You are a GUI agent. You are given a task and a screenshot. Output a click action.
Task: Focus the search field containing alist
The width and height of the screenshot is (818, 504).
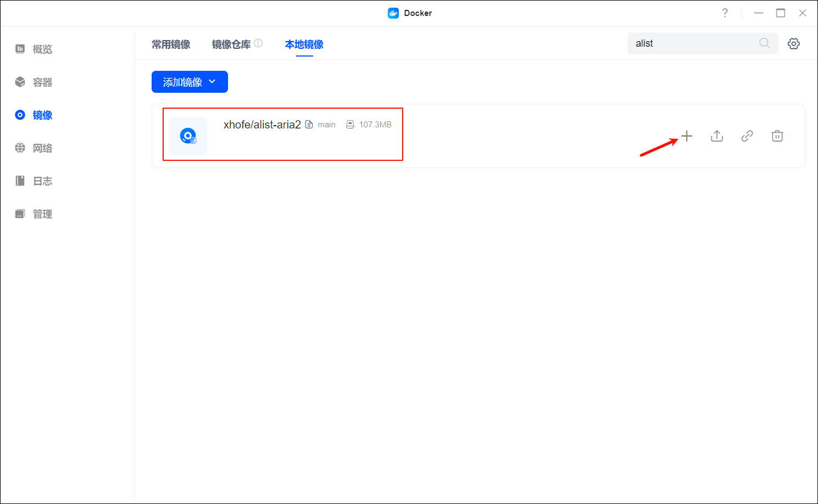pos(692,43)
